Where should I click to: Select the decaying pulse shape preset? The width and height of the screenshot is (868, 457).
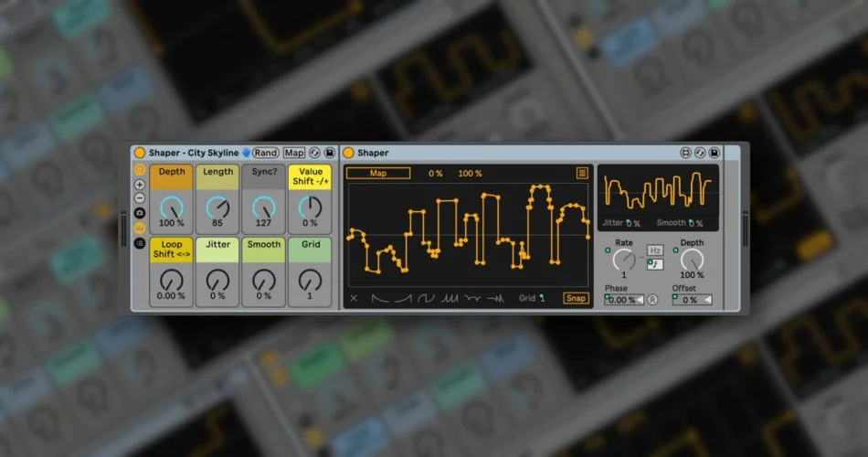(495, 299)
